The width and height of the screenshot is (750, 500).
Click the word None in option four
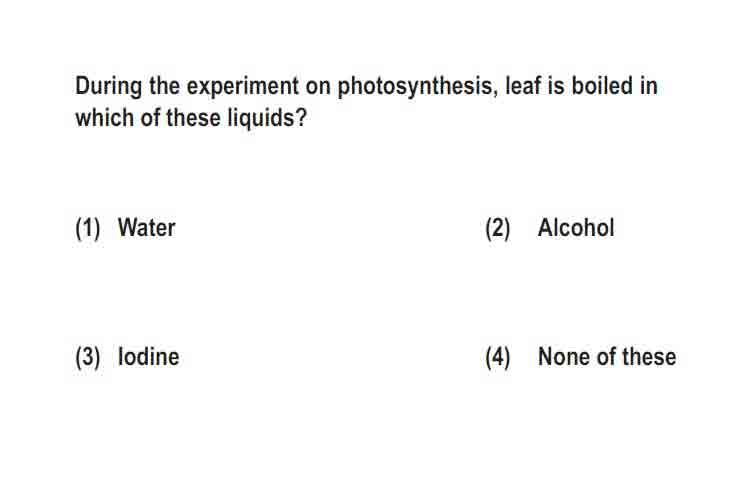tap(563, 357)
